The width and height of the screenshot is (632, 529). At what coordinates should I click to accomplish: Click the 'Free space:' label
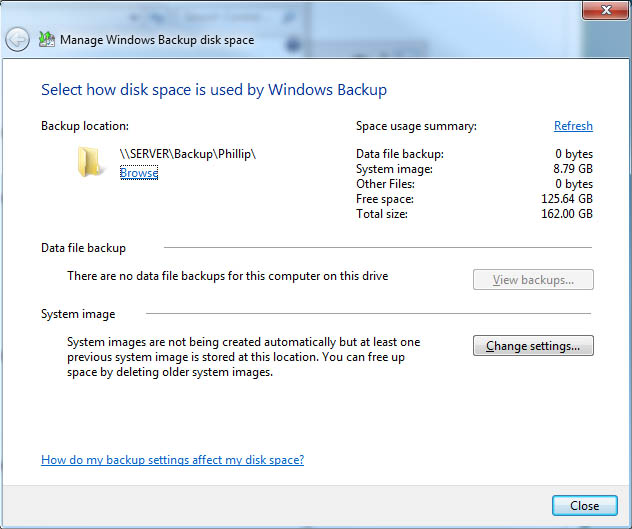[385, 198]
